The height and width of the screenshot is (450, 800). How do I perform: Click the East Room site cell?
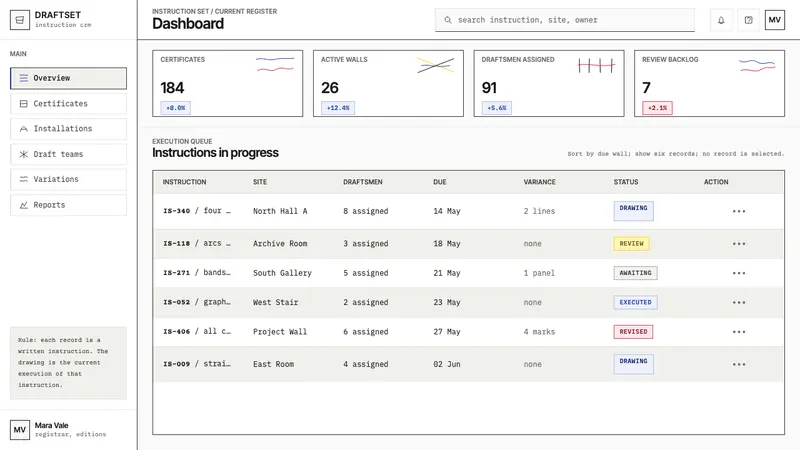pyautogui.click(x=273, y=364)
